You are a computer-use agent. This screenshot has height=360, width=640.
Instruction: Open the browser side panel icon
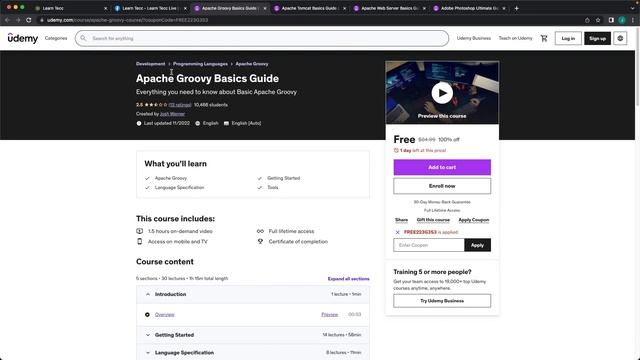[611, 20]
